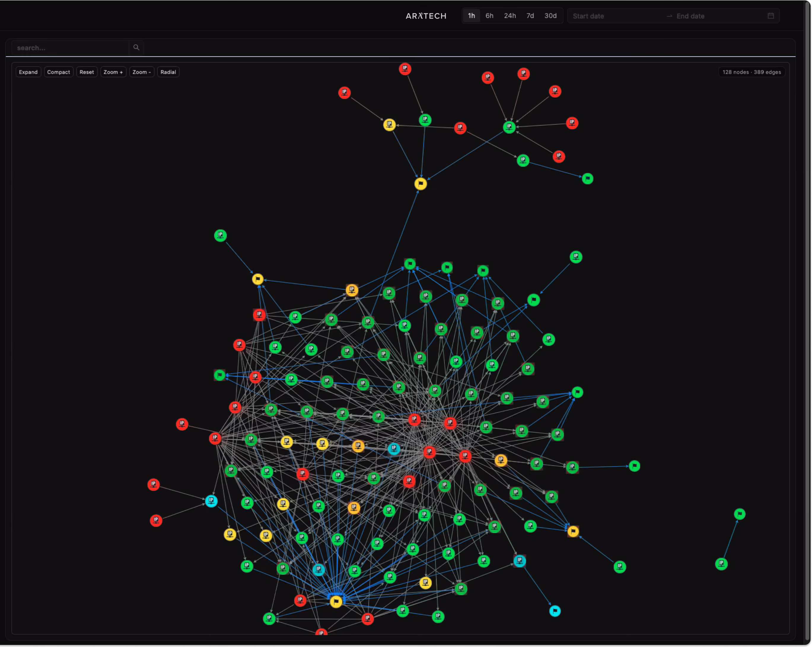Select the topmost red IP node
Image resolution: width=812 pixels, height=647 pixels.
coord(405,69)
